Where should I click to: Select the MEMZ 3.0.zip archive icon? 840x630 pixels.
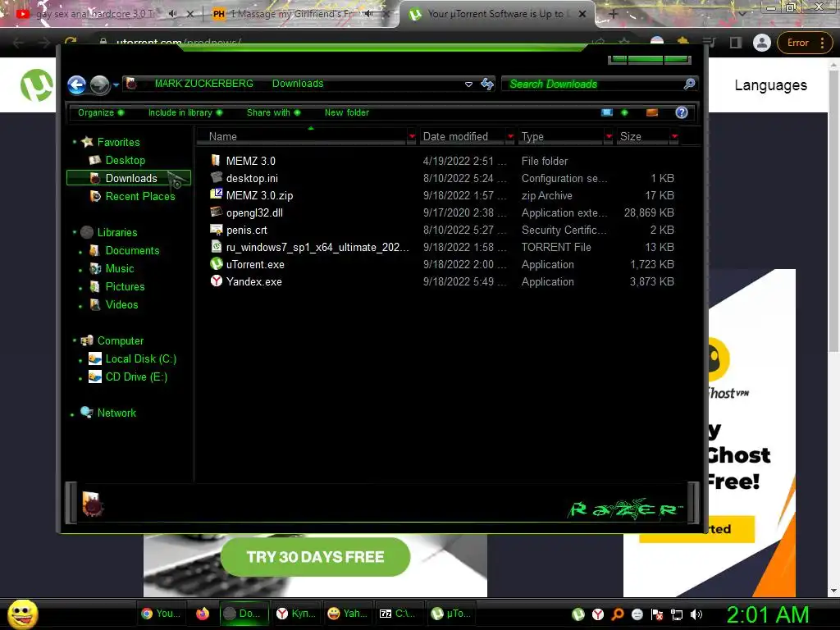216,194
